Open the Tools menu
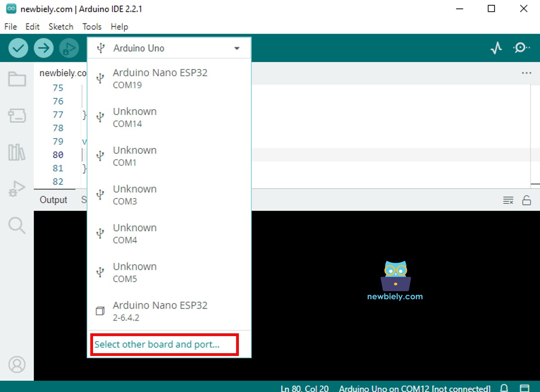The width and height of the screenshot is (540, 392). (x=92, y=27)
